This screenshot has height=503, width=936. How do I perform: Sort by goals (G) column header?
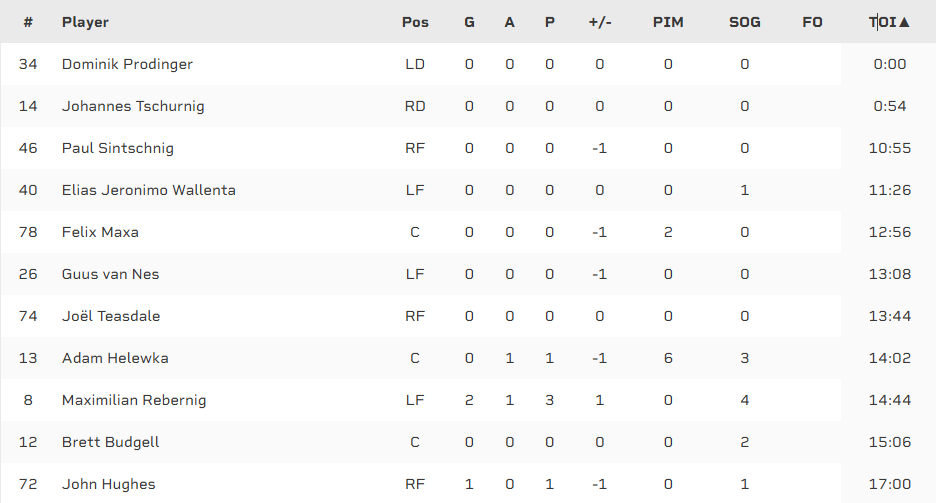coord(469,22)
